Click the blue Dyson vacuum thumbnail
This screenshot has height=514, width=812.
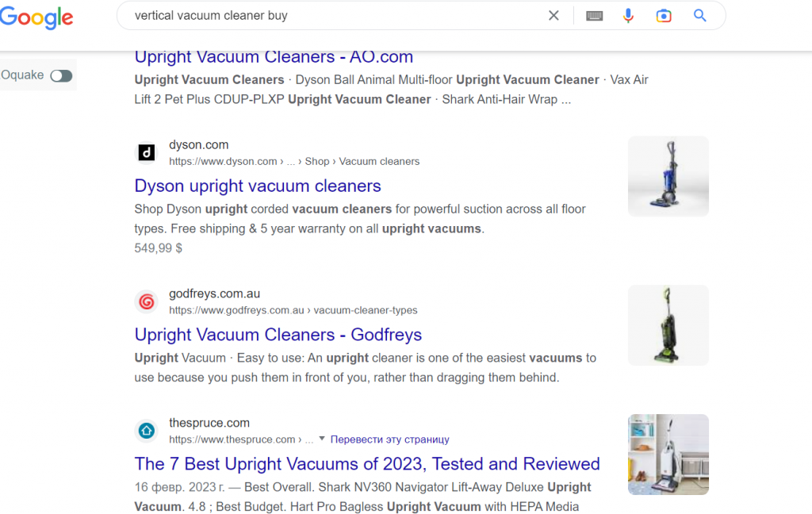pos(668,176)
